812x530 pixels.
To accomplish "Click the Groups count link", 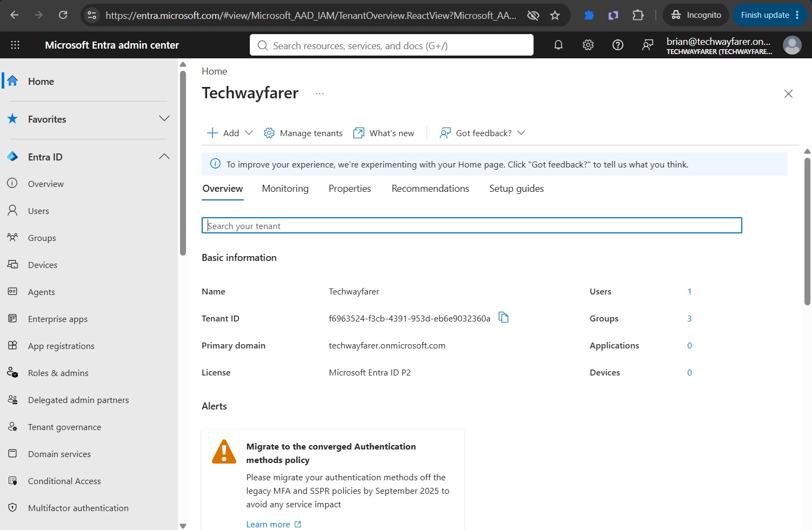I will [x=689, y=318].
